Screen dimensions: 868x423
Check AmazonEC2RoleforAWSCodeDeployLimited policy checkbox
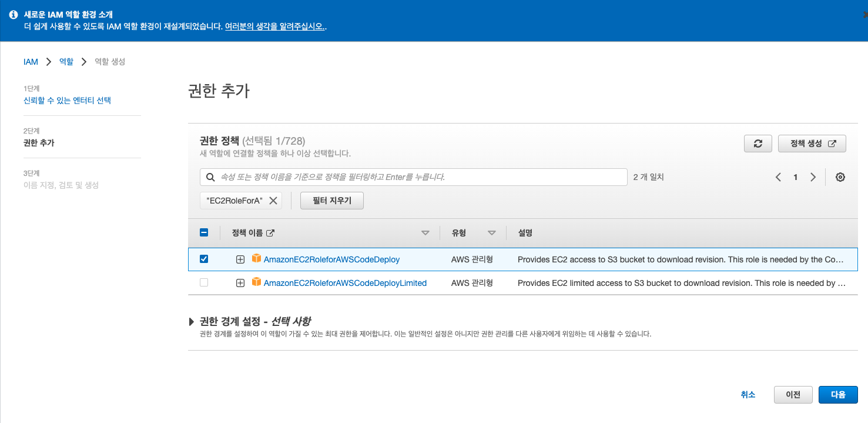(204, 282)
